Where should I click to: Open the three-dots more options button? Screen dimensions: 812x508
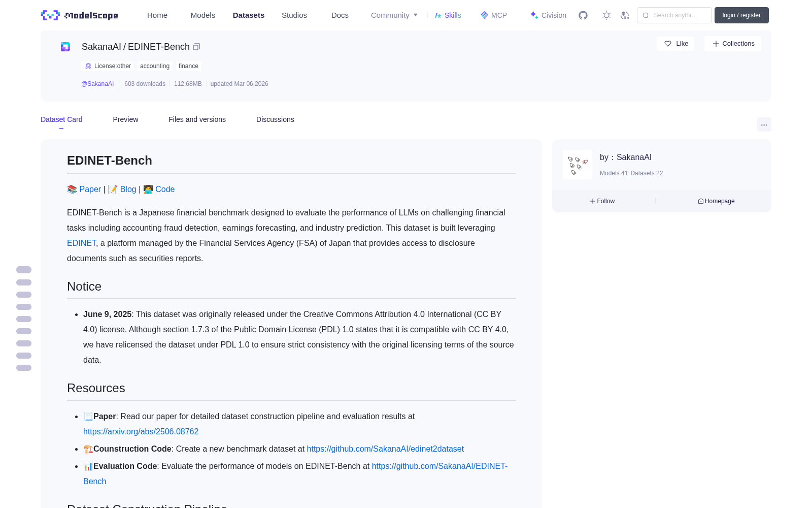coord(764,124)
